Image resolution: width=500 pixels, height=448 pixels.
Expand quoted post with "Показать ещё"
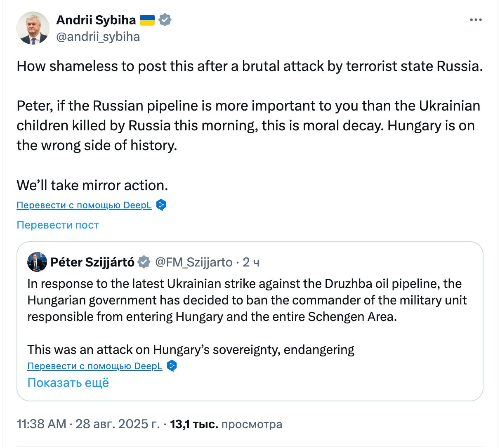pyautogui.click(x=68, y=383)
